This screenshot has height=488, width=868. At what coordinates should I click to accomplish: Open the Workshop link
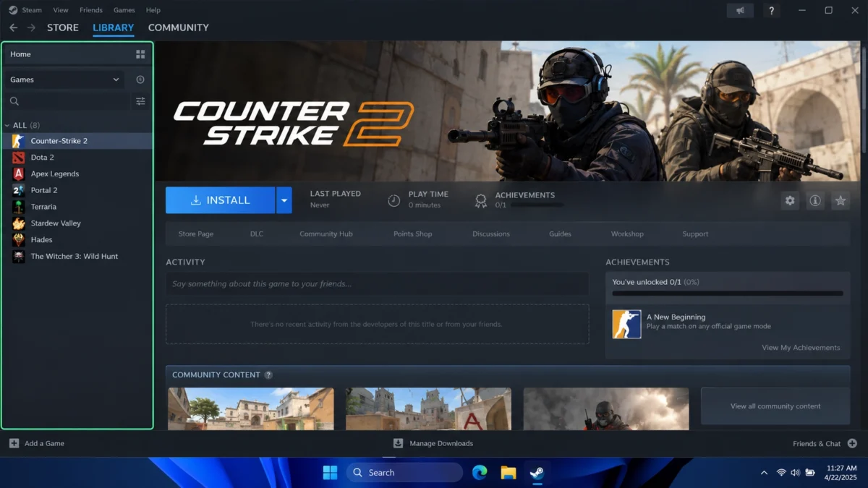tap(627, 234)
